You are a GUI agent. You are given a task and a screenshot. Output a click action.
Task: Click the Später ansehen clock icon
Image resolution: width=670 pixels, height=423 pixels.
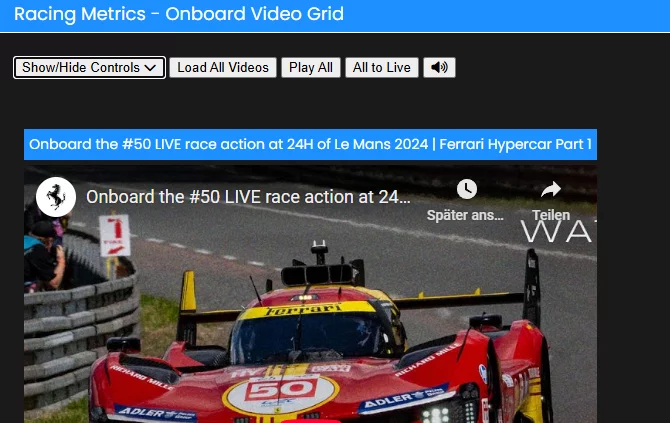click(467, 189)
